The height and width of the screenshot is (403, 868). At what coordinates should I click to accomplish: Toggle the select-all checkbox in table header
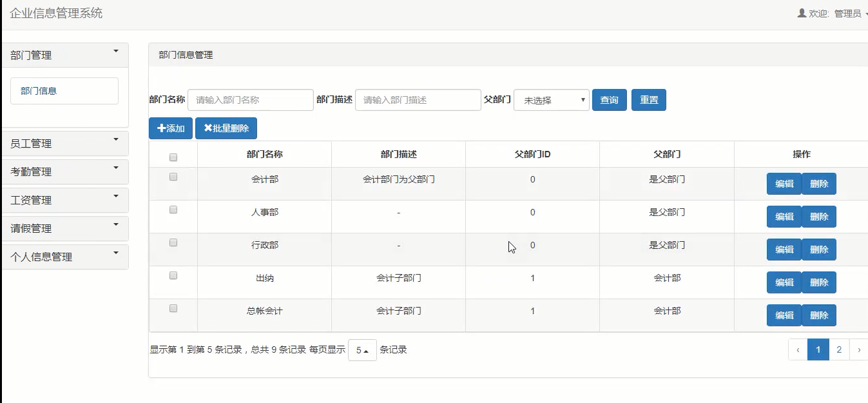tap(173, 157)
